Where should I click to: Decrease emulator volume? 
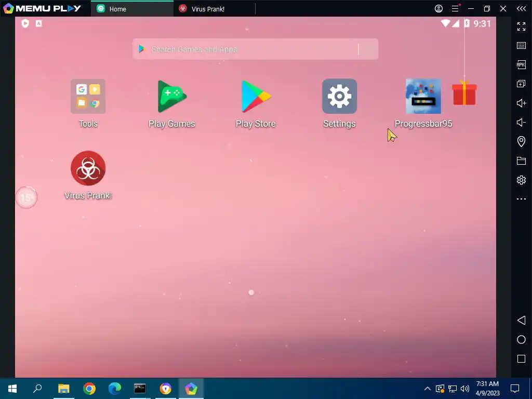click(521, 122)
